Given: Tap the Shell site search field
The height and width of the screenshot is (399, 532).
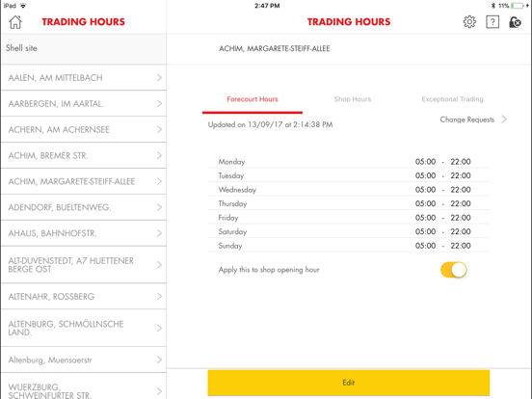Looking at the screenshot, I should tap(84, 48).
